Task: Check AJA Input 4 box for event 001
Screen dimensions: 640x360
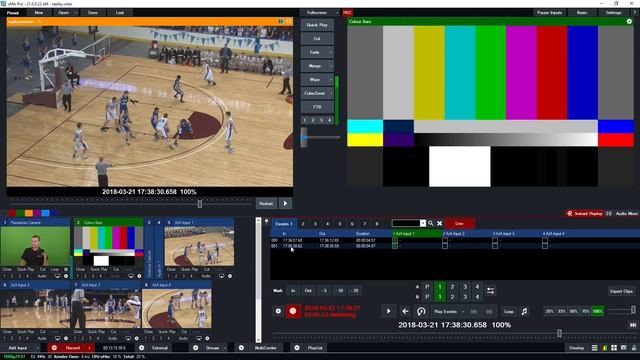Action: click(x=545, y=246)
